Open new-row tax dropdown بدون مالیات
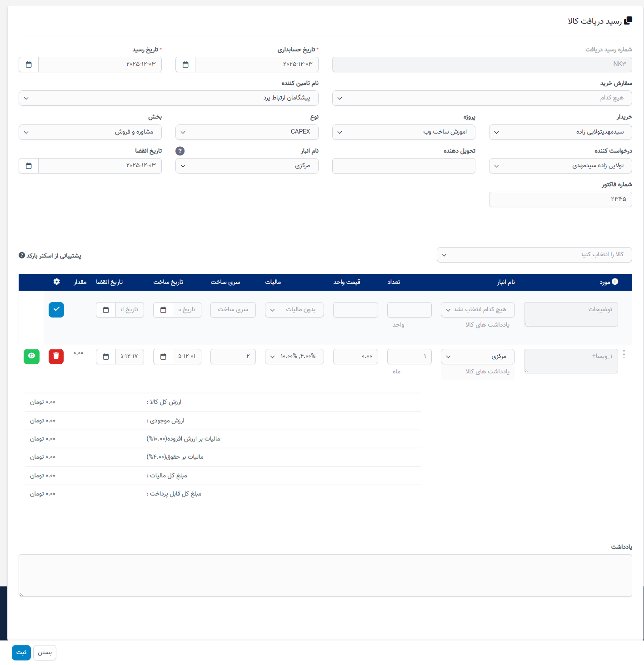 (295, 310)
